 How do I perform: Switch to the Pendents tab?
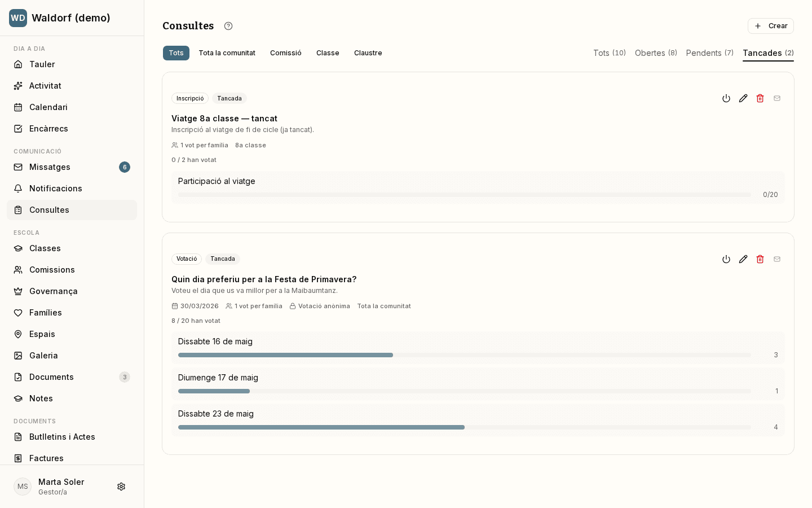[x=709, y=53]
